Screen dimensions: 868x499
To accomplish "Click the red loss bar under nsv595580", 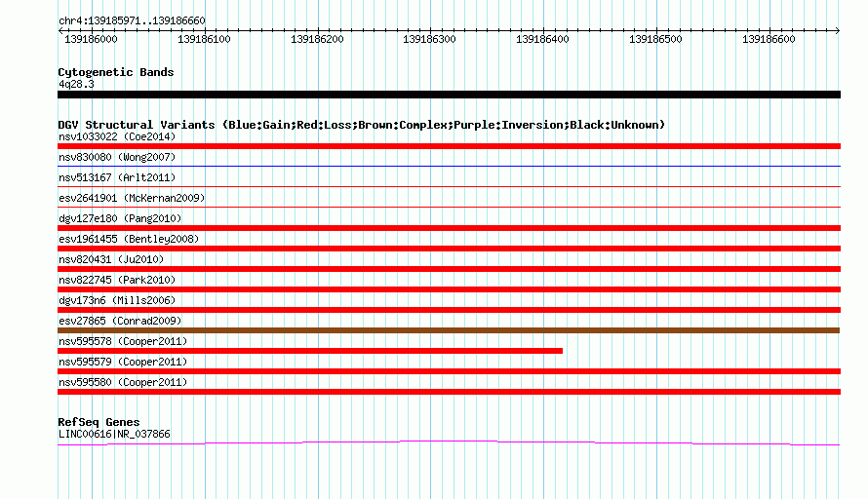I will [x=449, y=392].
